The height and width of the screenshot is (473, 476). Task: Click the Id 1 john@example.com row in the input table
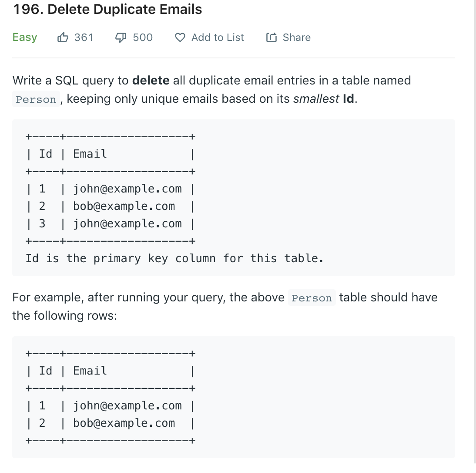pyautogui.click(x=110, y=189)
